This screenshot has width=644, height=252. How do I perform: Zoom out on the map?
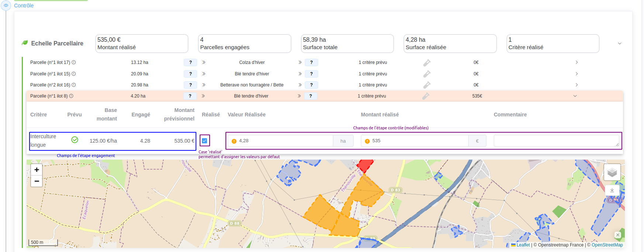pyautogui.click(x=37, y=181)
